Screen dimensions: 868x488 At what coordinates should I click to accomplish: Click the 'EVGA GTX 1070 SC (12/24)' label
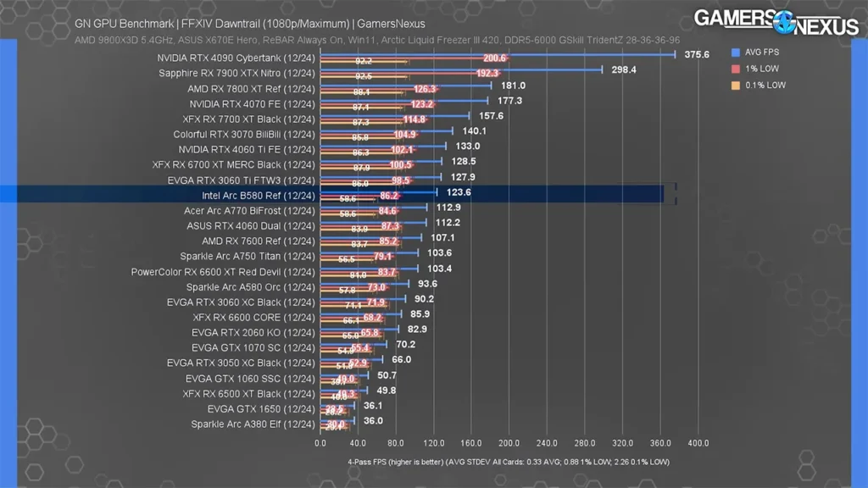(253, 348)
